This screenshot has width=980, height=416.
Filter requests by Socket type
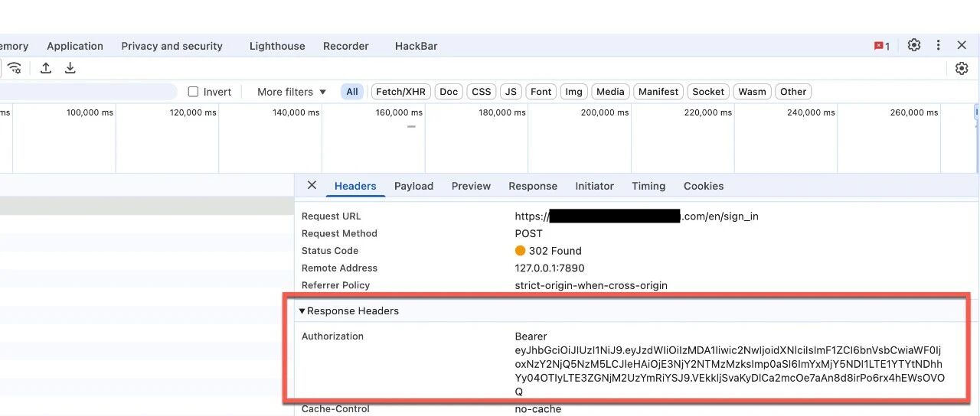[x=708, y=92]
